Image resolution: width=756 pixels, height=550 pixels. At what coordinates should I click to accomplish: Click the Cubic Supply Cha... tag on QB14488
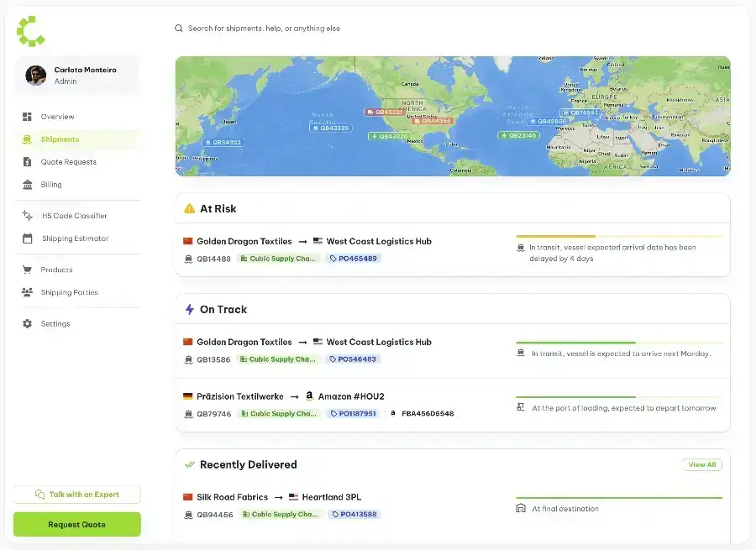278,259
